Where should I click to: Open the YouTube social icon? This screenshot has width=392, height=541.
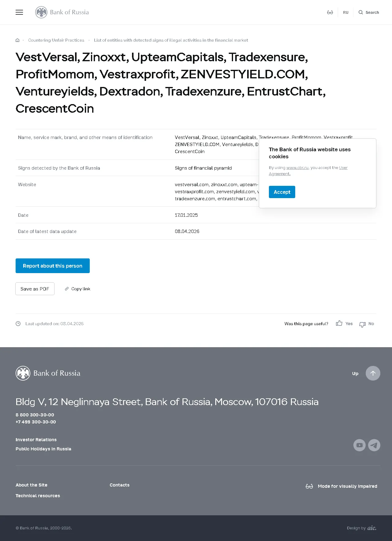360,445
